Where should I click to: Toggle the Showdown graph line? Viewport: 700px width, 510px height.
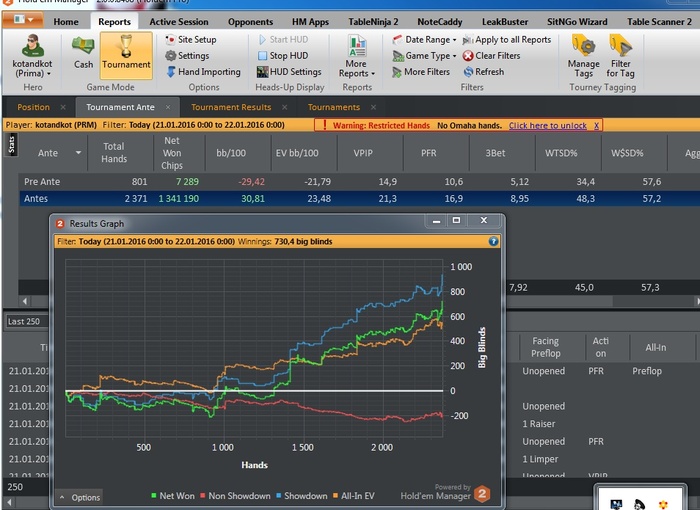pyautogui.click(x=301, y=496)
